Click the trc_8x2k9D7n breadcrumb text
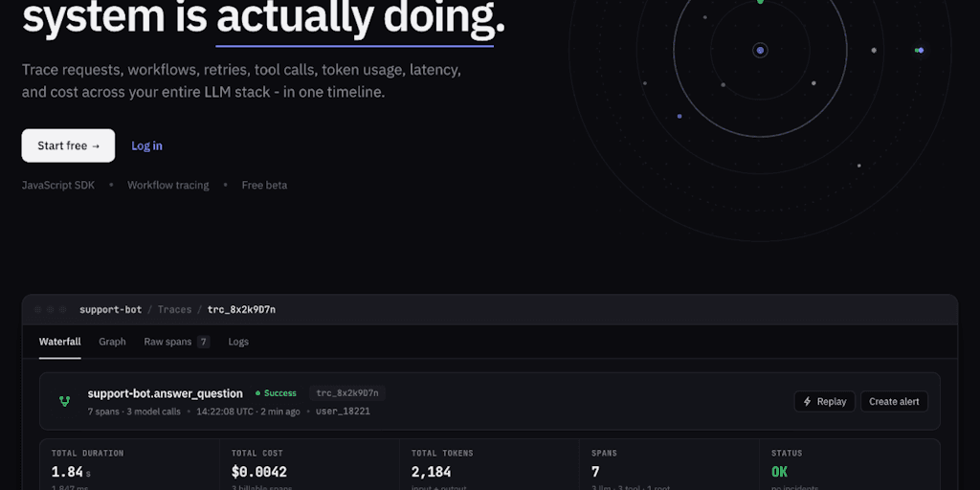The height and width of the screenshot is (490, 980). click(241, 309)
